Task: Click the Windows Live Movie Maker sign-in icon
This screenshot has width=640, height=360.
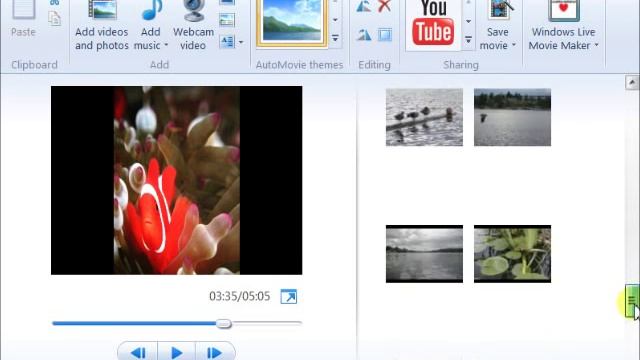Action: coord(564,10)
